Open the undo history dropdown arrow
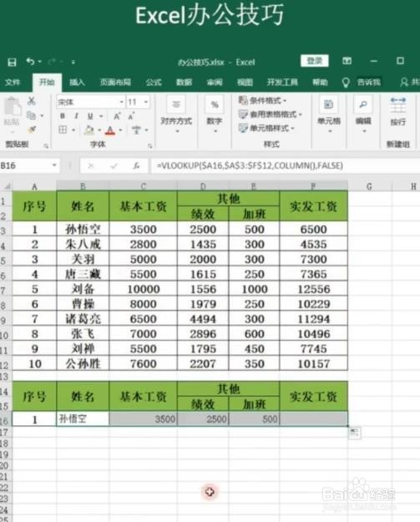 (39, 62)
